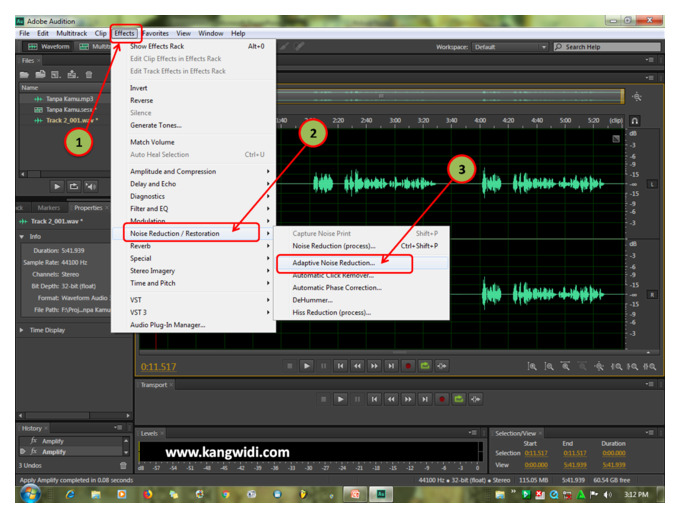Open the History panel options menu
The height and width of the screenshot is (518, 680).
pyautogui.click(x=118, y=428)
